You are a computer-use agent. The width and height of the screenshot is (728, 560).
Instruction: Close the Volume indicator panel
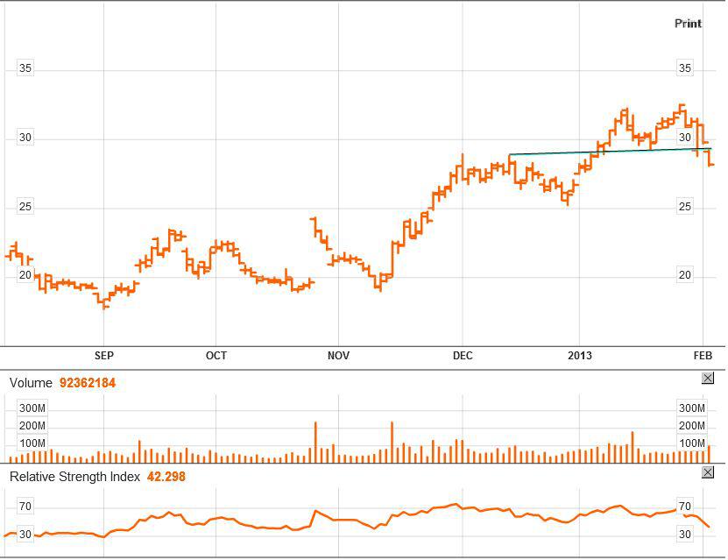[707, 378]
